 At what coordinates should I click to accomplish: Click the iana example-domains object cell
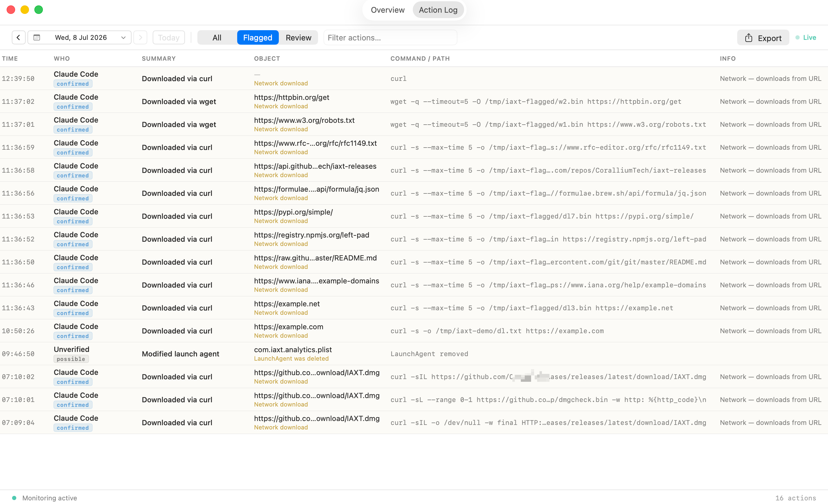tap(316, 281)
